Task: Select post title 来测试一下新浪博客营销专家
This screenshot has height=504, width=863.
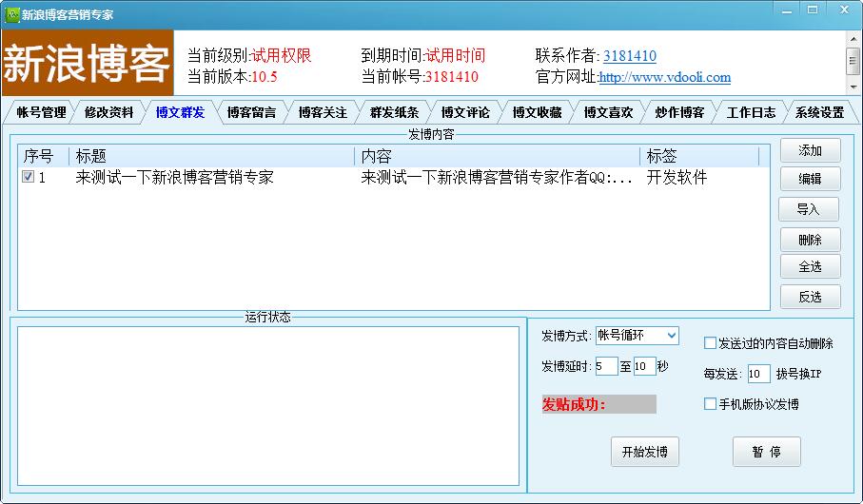Action: coord(174,177)
